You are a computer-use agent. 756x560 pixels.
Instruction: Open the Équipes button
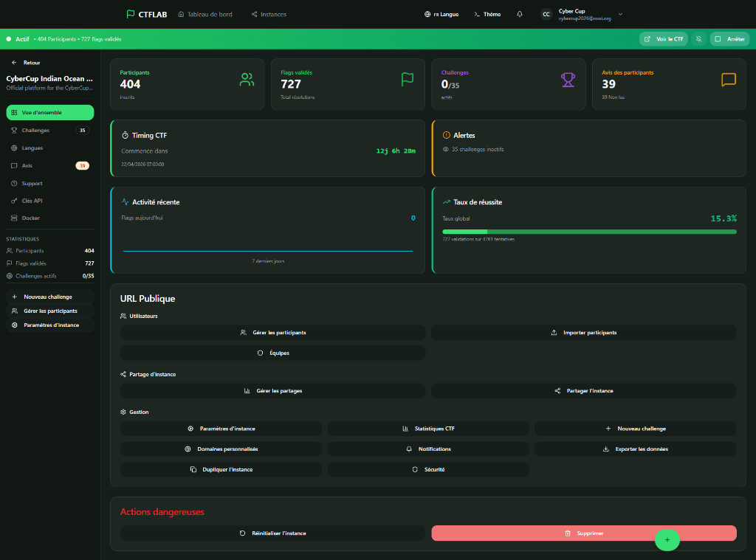(273, 353)
